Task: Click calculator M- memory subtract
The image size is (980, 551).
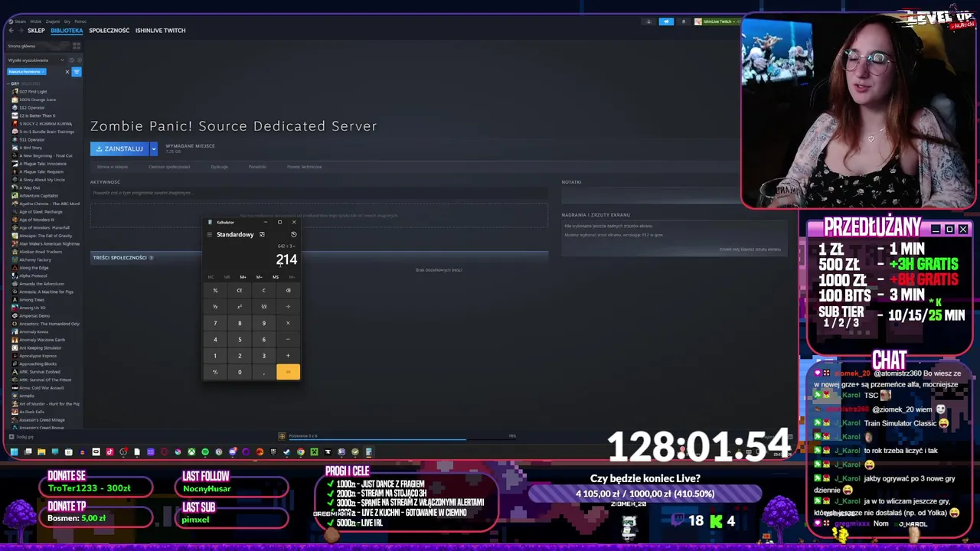Action: click(259, 277)
